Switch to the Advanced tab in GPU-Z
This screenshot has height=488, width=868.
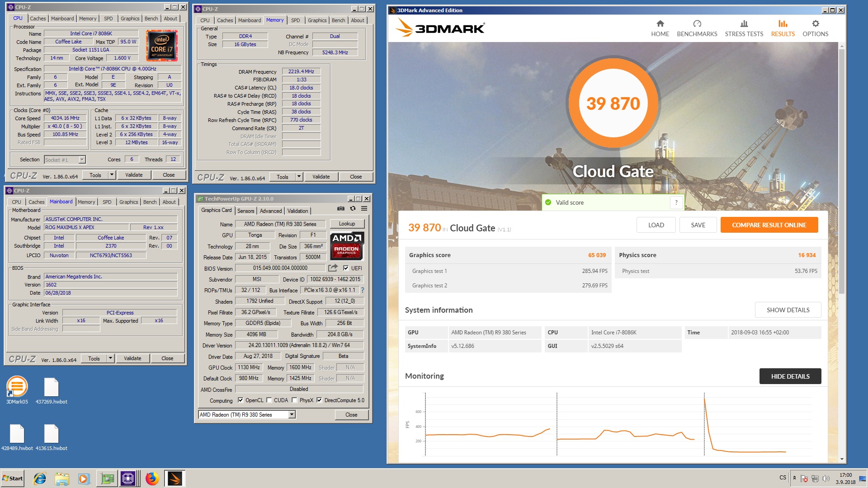[270, 211]
